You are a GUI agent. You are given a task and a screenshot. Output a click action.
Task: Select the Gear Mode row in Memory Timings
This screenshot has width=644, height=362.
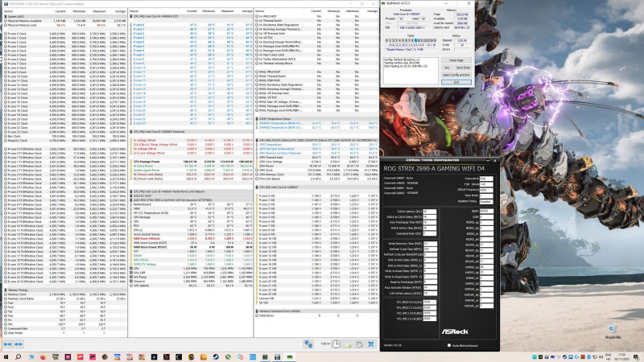point(65,333)
